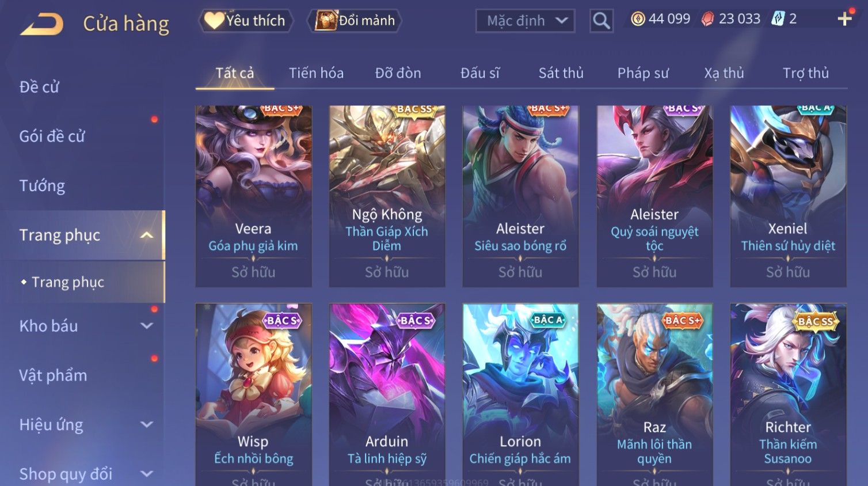868x486 pixels.
Task: Click the red ruby currency icon
Action: coord(707,19)
